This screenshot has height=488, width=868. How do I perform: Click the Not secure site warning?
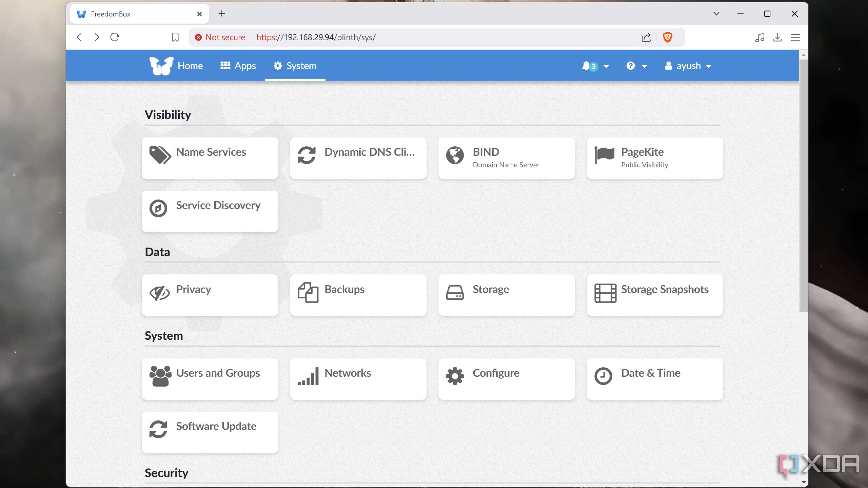coord(220,37)
